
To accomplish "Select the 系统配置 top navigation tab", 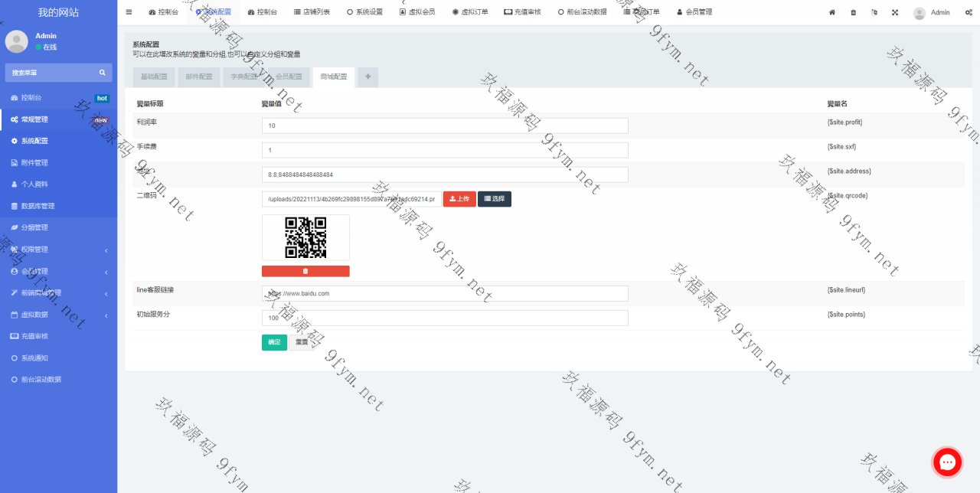I will pos(213,12).
